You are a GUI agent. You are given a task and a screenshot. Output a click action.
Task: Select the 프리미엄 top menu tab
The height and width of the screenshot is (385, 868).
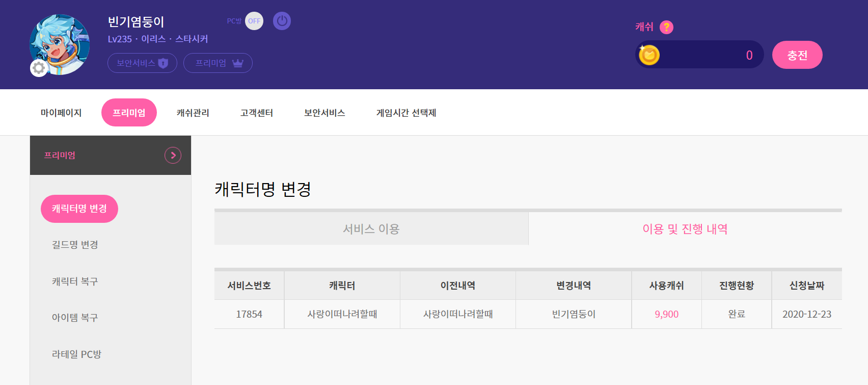(x=129, y=113)
